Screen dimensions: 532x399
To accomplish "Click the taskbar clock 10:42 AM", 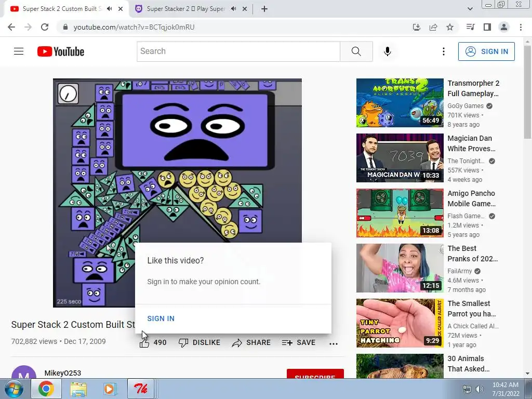I will (505, 385).
